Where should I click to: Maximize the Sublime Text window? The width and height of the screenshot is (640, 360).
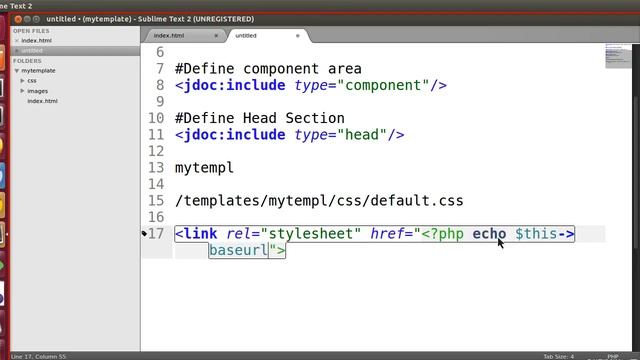[36, 19]
